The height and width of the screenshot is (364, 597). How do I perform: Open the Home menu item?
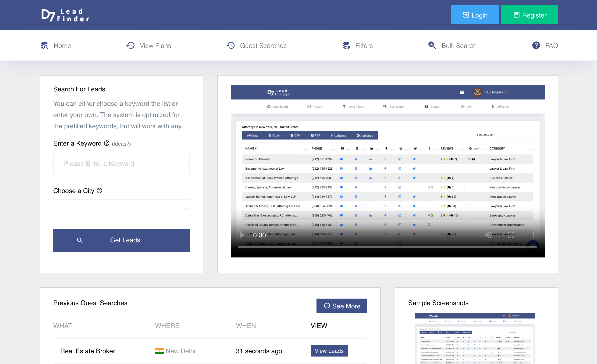point(56,46)
